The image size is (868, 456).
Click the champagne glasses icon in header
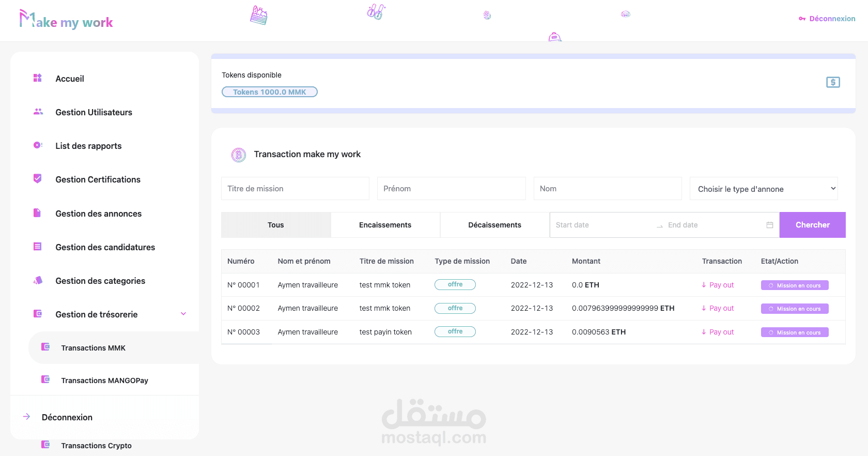click(376, 12)
